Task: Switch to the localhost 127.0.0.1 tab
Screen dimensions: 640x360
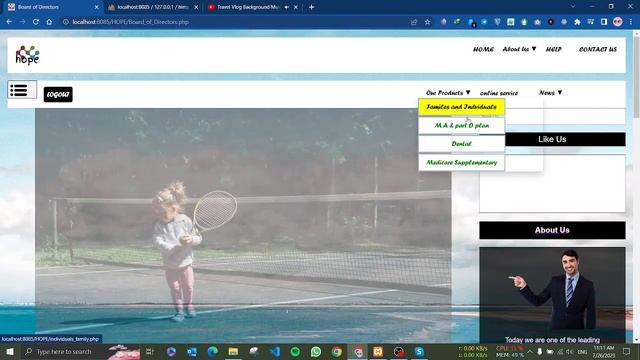Action: 153,7
